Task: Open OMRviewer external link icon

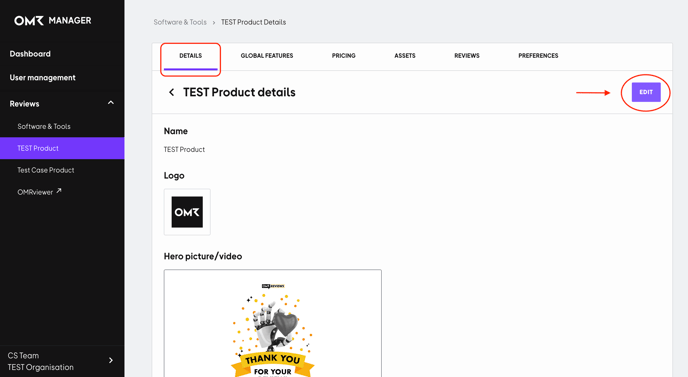Action: pyautogui.click(x=59, y=190)
